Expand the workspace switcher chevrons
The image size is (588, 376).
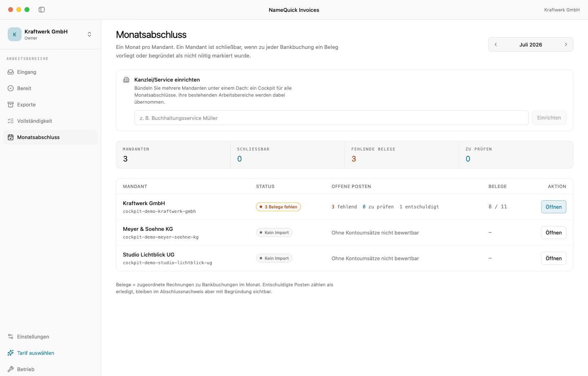pos(89,34)
